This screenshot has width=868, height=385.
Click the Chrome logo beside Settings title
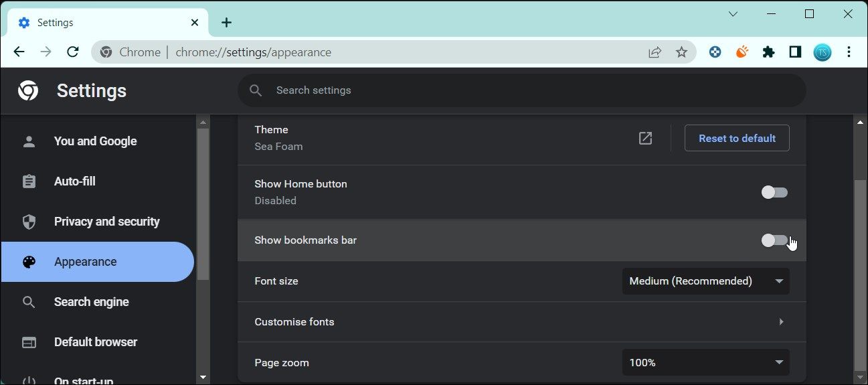point(28,90)
